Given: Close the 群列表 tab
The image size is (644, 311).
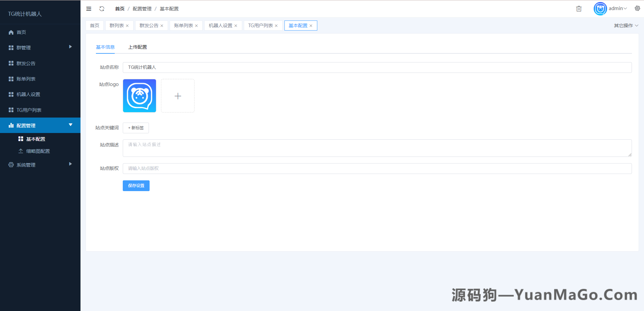Looking at the screenshot, I should coord(127,25).
